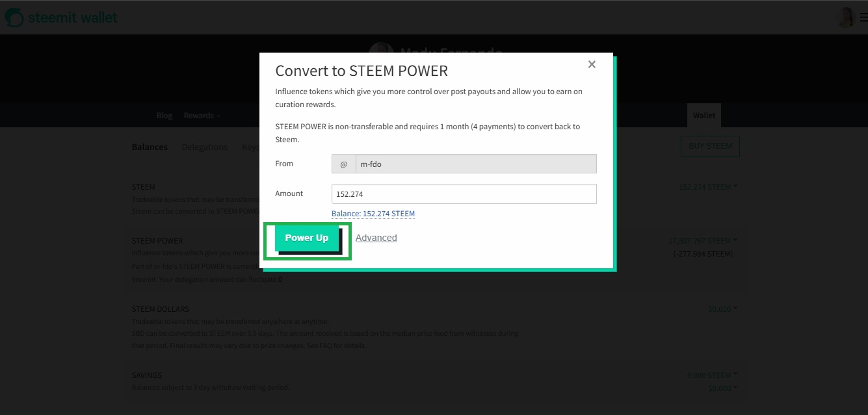Click the Amount input field
The height and width of the screenshot is (415, 868).
click(x=464, y=194)
